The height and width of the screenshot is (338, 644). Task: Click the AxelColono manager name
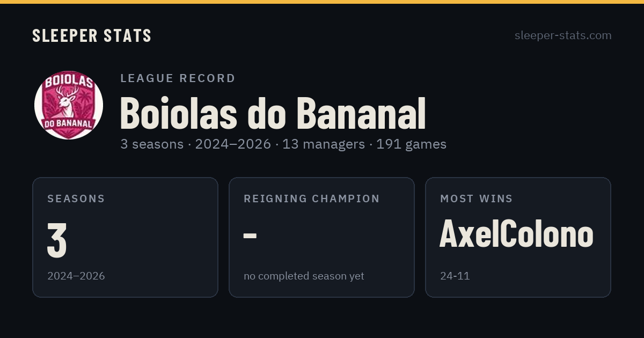(x=516, y=235)
